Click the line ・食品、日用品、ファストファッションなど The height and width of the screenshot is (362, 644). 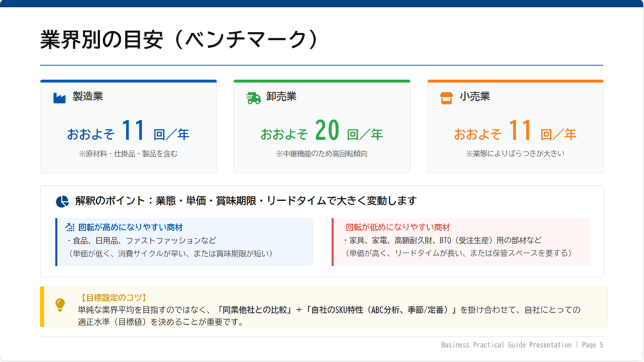click(140, 240)
